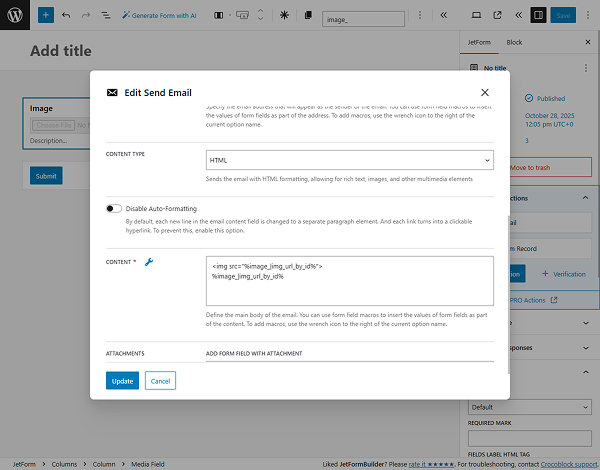Close the settings sidebar

[588, 42]
